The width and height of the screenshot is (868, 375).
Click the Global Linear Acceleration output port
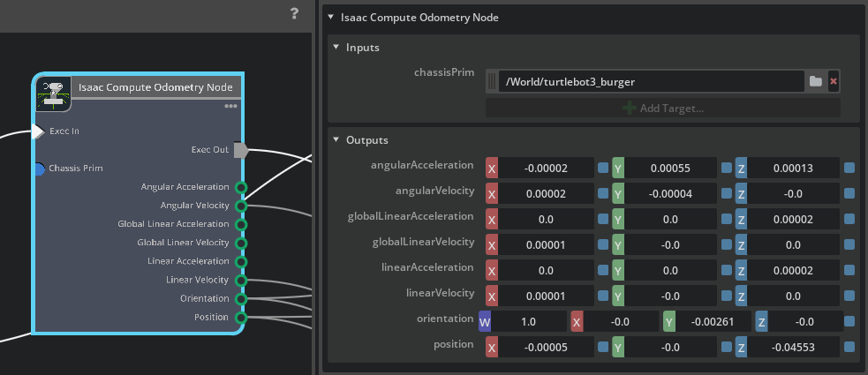(x=240, y=224)
